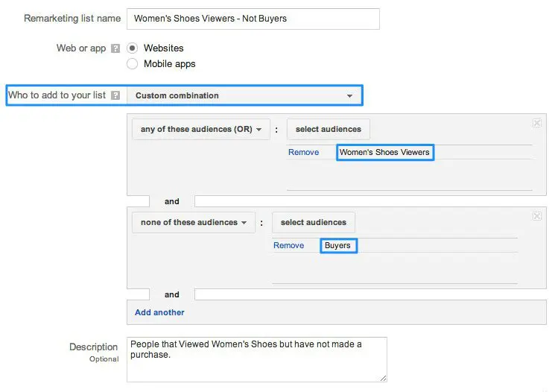Expand any of these audiences (OR) dropdown
The height and width of the screenshot is (392, 552).
(200, 130)
